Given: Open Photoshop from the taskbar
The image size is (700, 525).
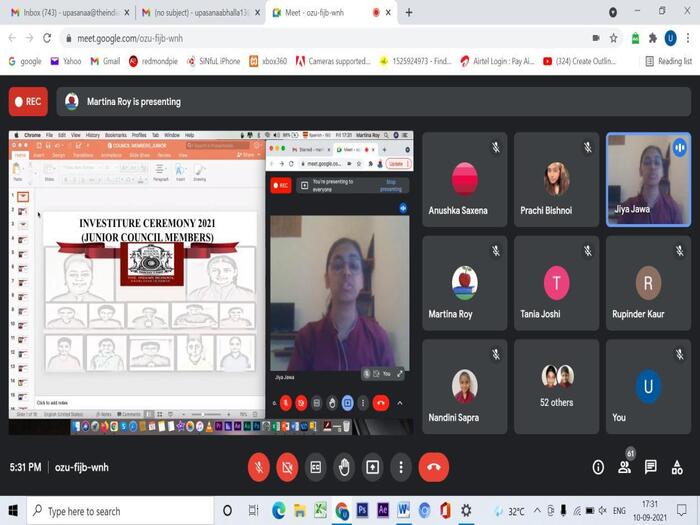Looking at the screenshot, I should click(x=362, y=510).
